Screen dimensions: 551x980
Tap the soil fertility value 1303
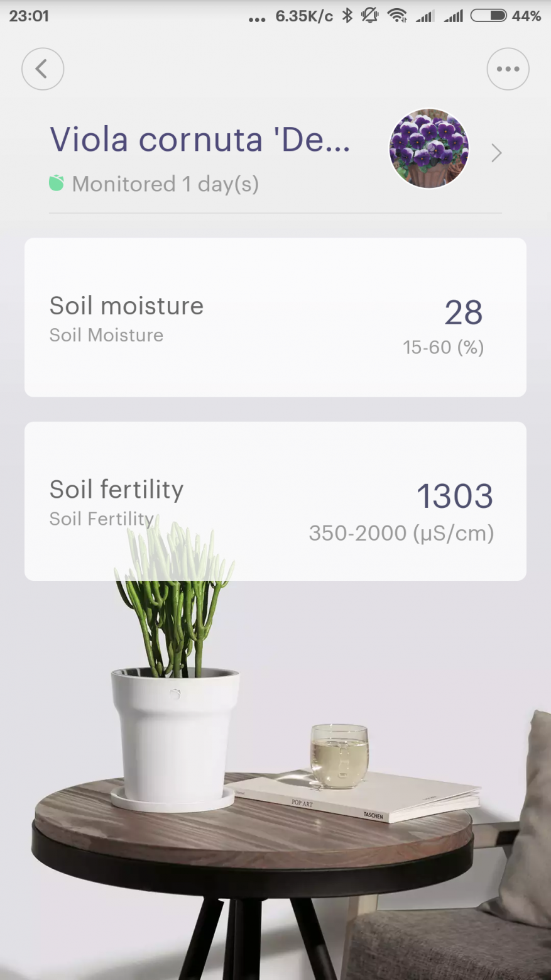(x=455, y=497)
